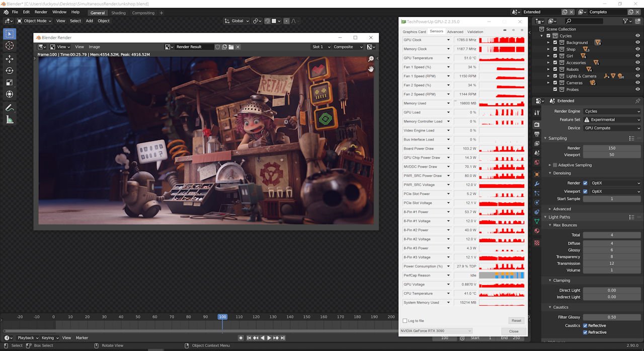Viewport: 644px width, 351px height.
Task: Open the Composite layer dropdown
Action: 348,47
